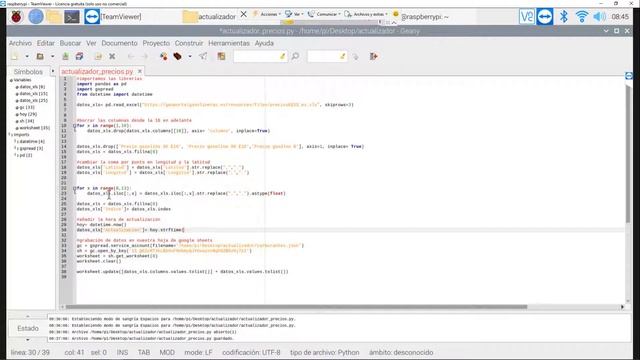Collapse the Variables tree node

(x=11, y=80)
